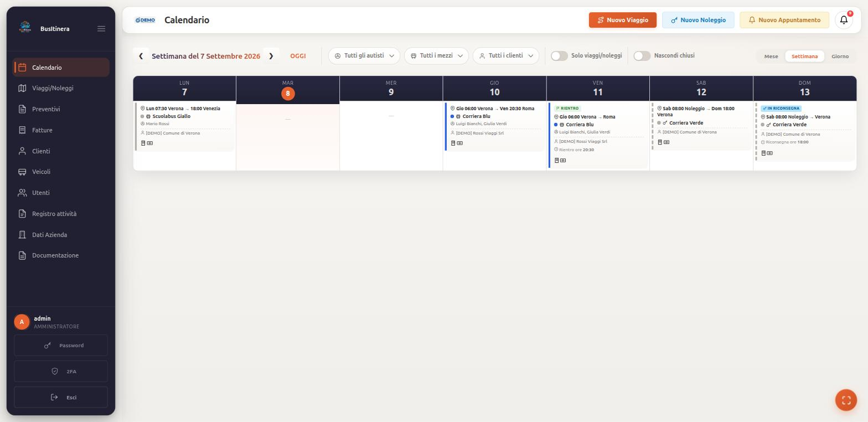Click the DEMO badge in header
The width and height of the screenshot is (868, 422).
(x=145, y=20)
